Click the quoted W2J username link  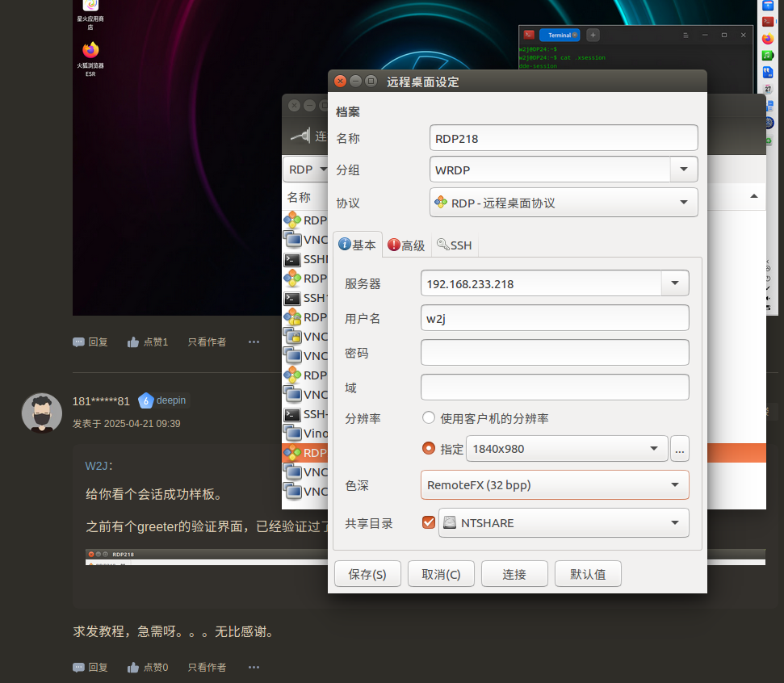pyautogui.click(x=97, y=466)
